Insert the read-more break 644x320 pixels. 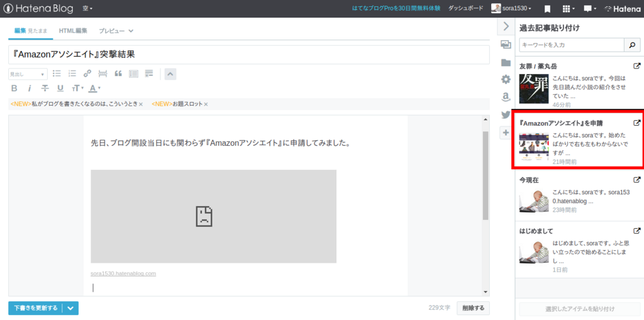point(103,74)
